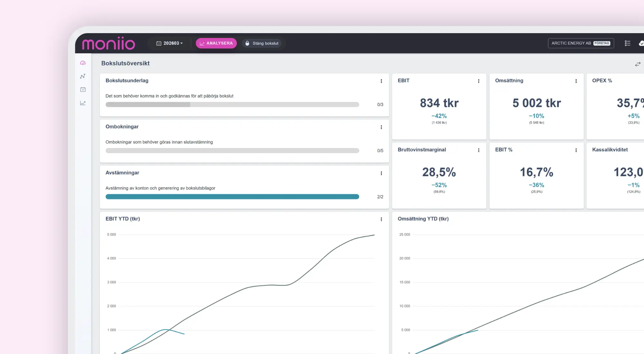Open the Bruttovinstmarginal card menu
The width and height of the screenshot is (644, 354).
(x=478, y=150)
